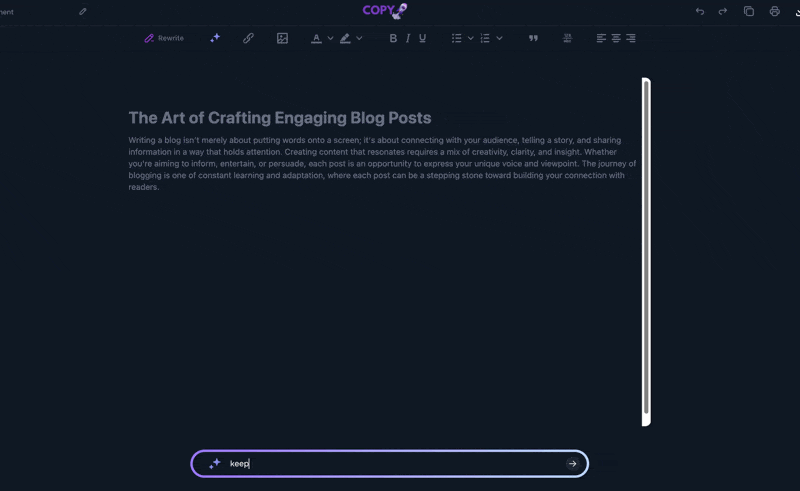The height and width of the screenshot is (491, 800).
Task: Click the undo arrow icon
Action: point(699,11)
